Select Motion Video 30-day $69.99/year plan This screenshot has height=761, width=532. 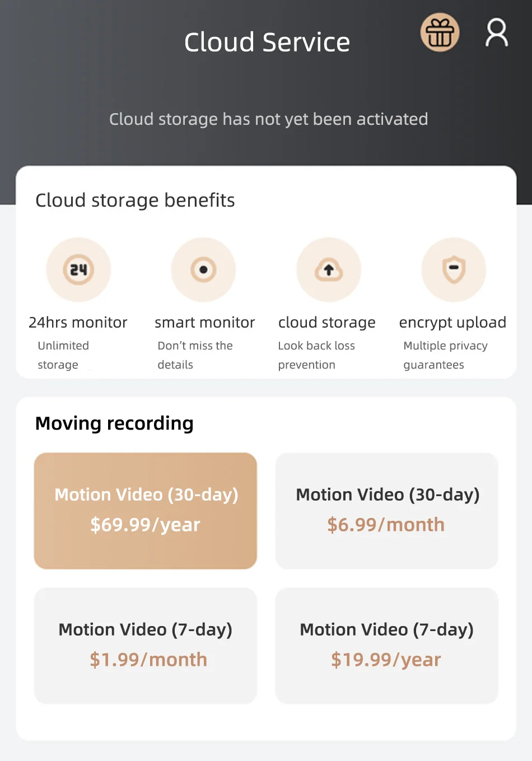[x=146, y=511]
